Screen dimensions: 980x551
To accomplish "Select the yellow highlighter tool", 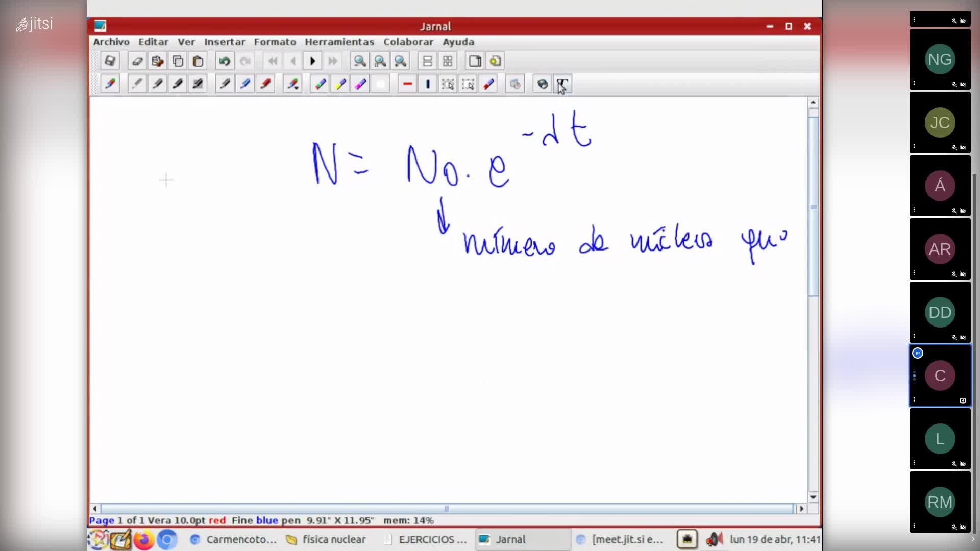I will [340, 84].
